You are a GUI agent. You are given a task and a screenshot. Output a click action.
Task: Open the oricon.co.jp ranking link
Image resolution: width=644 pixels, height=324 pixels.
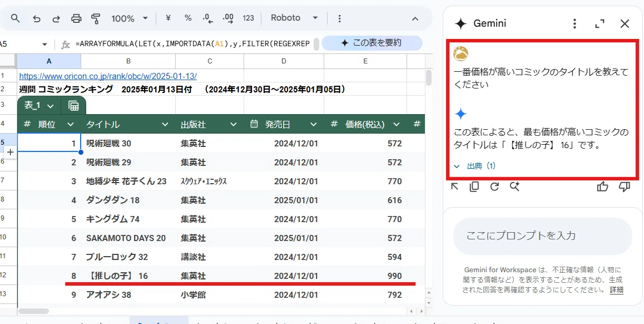pyautogui.click(x=108, y=76)
